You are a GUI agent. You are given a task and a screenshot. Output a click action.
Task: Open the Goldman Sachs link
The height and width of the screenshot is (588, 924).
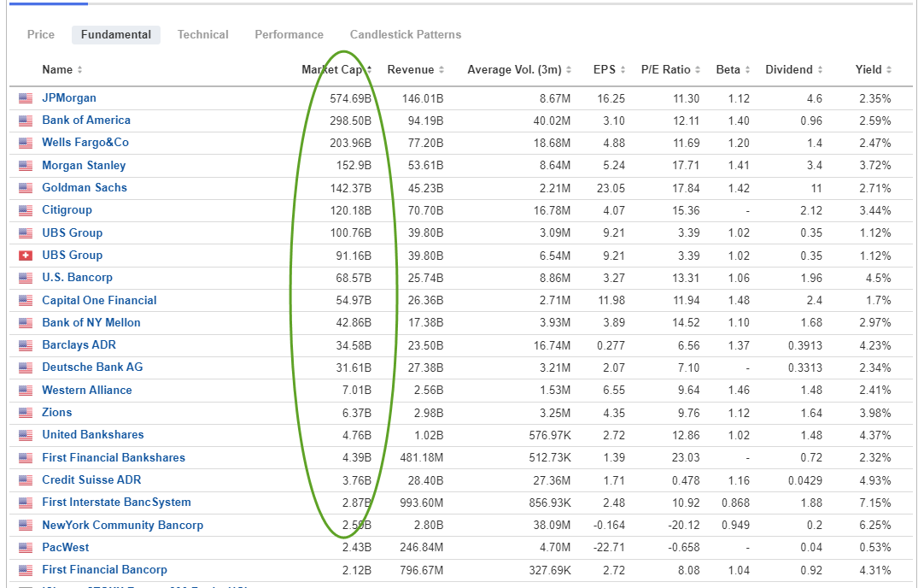pyautogui.click(x=85, y=187)
